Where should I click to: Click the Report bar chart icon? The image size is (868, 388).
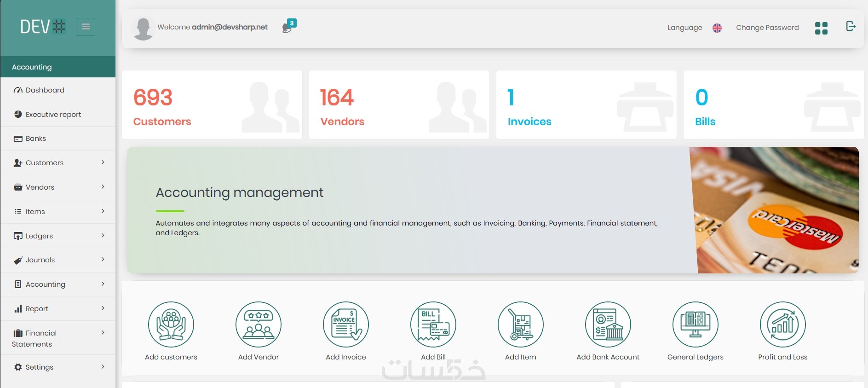[18, 309]
